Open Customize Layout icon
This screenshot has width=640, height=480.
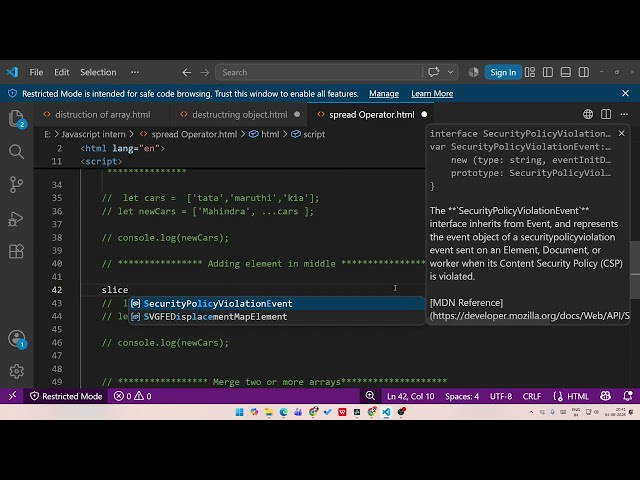[x=530, y=72]
